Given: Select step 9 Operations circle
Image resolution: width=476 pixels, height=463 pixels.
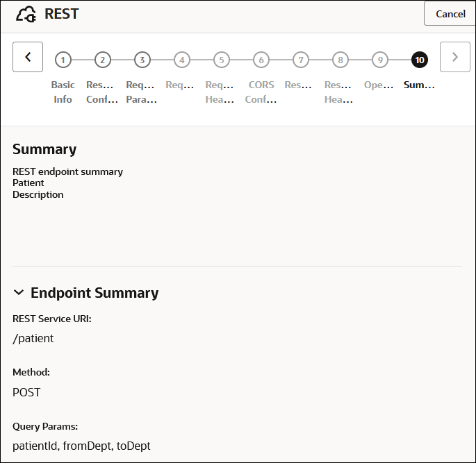Looking at the screenshot, I should pyautogui.click(x=380, y=60).
